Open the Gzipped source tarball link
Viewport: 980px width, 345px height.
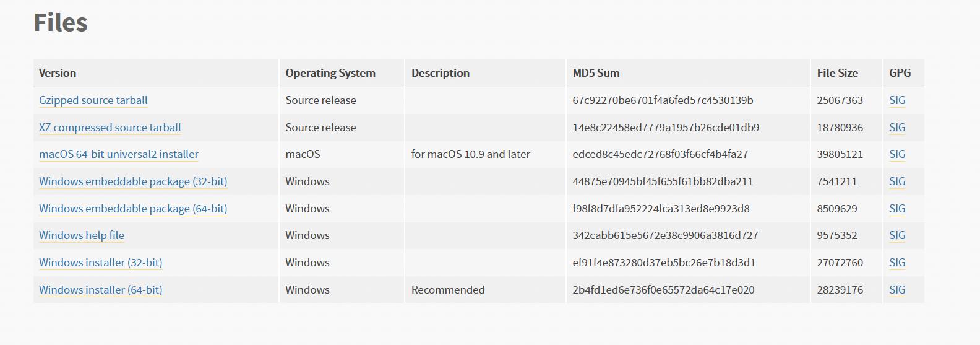[93, 100]
